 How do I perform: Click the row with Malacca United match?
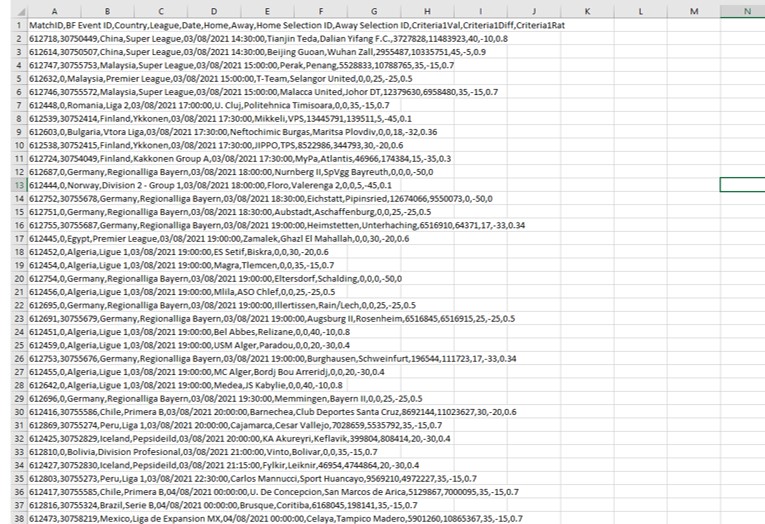[263, 92]
